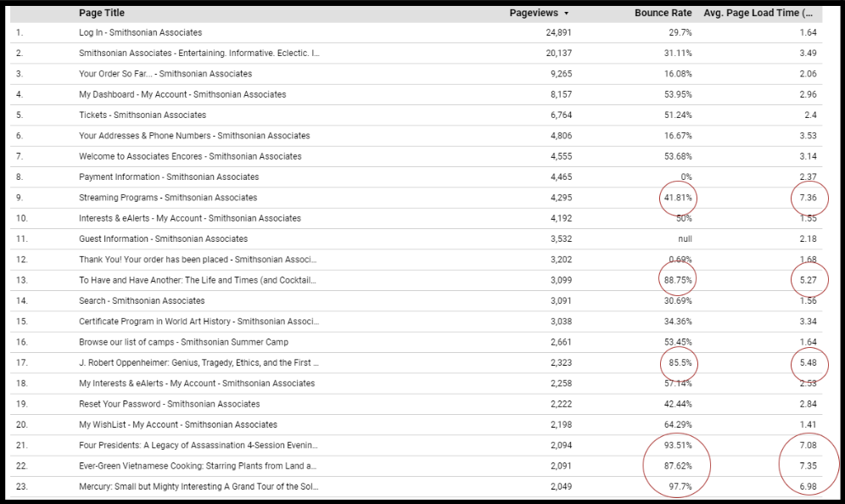
Task: Select 'Smithsonian Associates - Entertaining. Informative.' title
Action: click(x=199, y=53)
